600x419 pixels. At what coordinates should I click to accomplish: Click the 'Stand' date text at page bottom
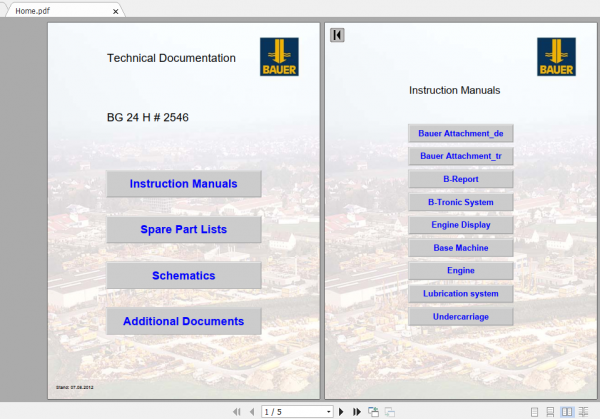click(75, 387)
